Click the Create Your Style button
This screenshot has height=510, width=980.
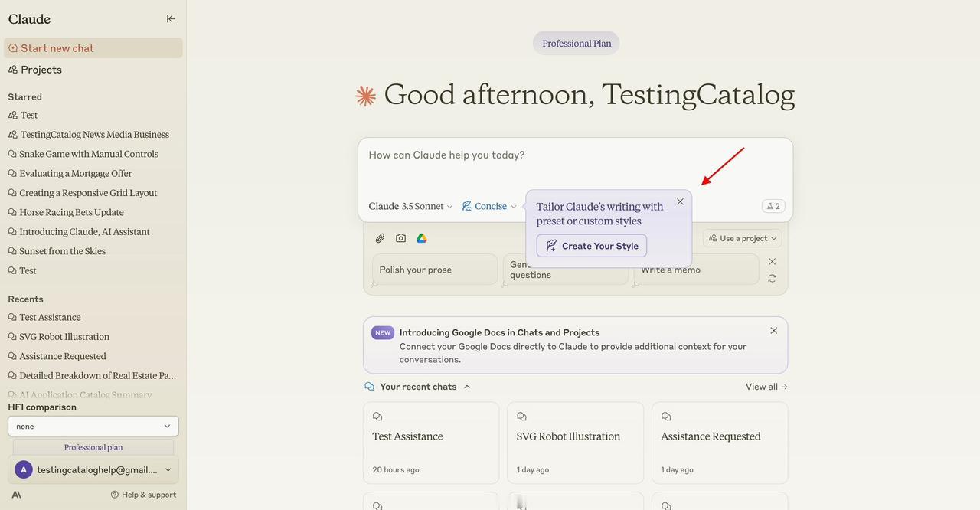pyautogui.click(x=592, y=246)
